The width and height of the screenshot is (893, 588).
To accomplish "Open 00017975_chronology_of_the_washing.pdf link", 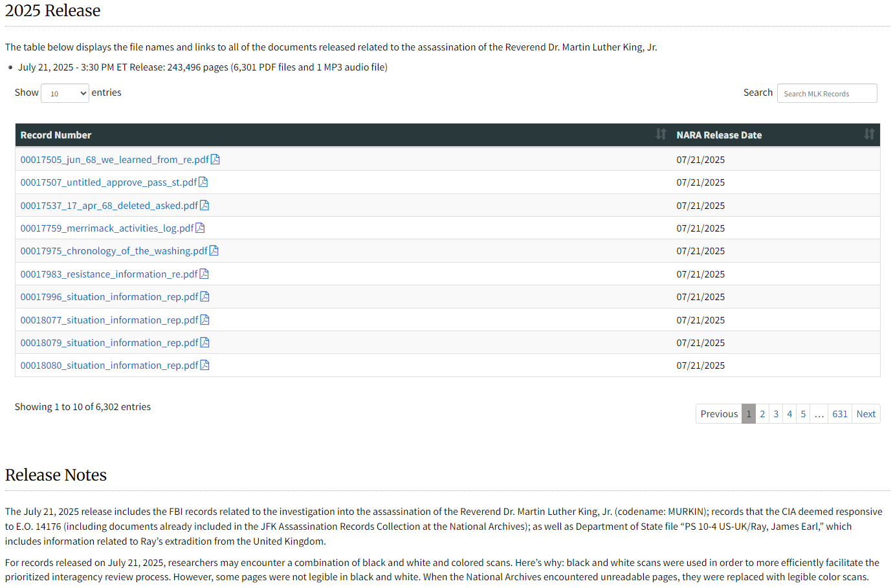I will pyautogui.click(x=114, y=250).
